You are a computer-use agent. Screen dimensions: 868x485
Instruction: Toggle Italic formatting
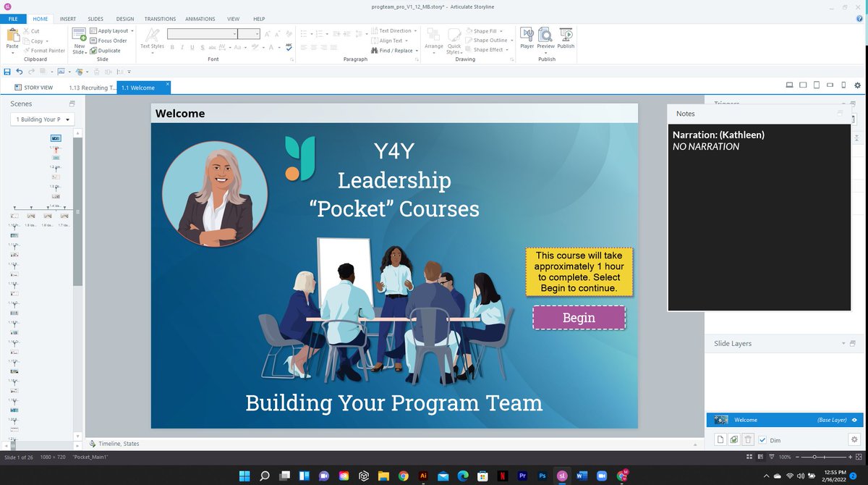(x=182, y=47)
